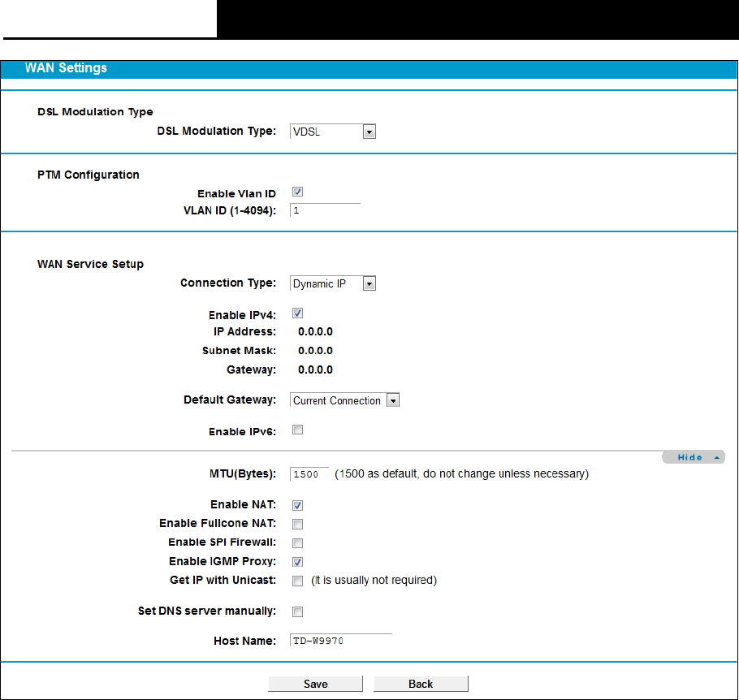
Task: Toggle the Enable NAT checkbox
Action: pyautogui.click(x=297, y=505)
